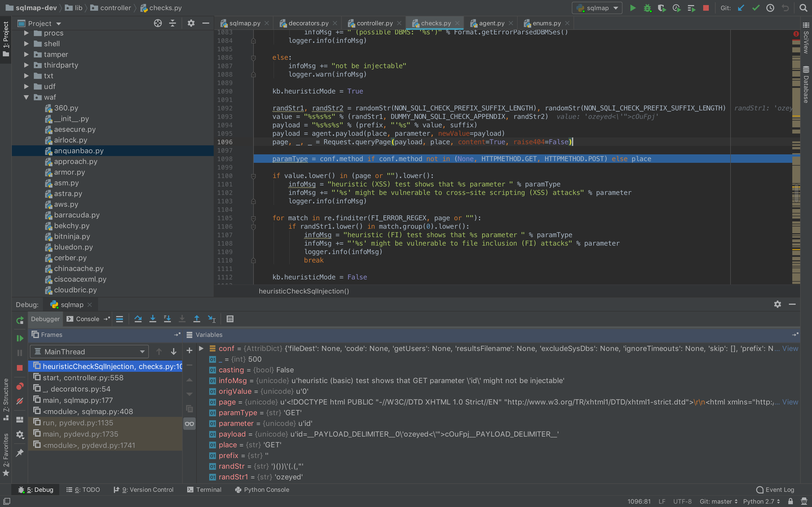Click the Git Update Project arrow icon

pyautogui.click(x=741, y=8)
